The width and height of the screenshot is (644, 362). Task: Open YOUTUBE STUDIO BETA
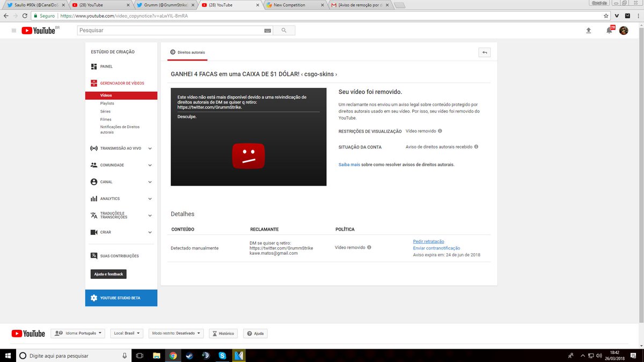coord(121,298)
